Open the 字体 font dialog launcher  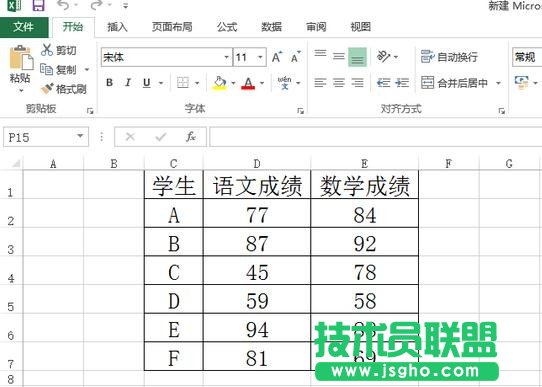tap(300, 111)
